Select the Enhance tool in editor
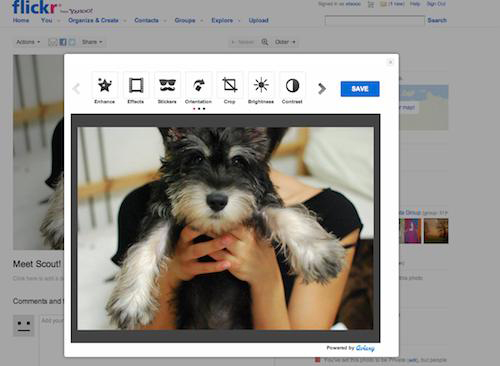Screen dimensions: 500x366 (105, 88)
